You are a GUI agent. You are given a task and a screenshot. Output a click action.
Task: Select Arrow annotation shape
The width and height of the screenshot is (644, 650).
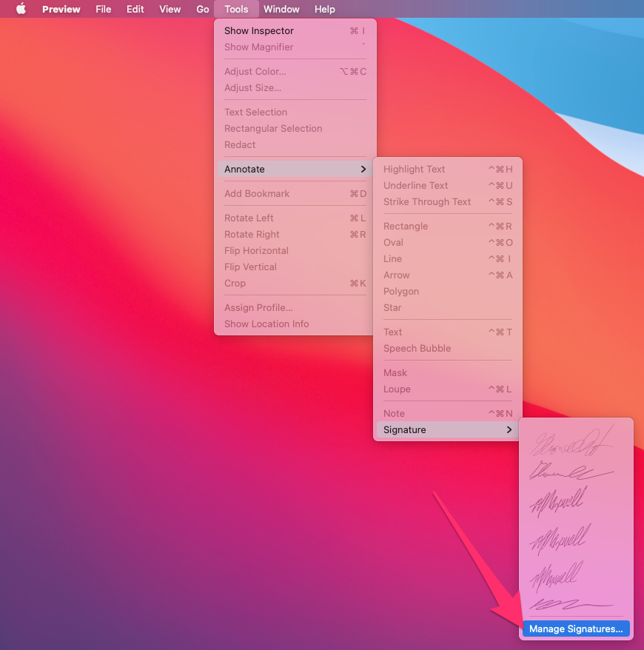pyautogui.click(x=448, y=275)
